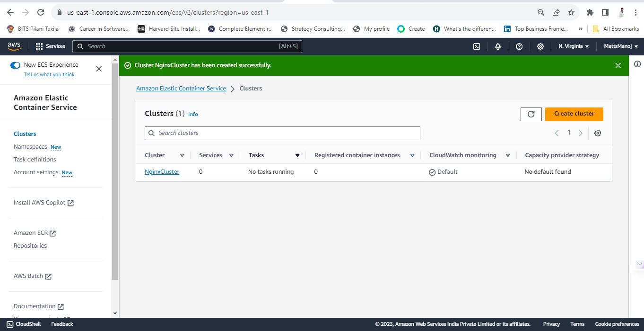Select Task definitions in sidebar
This screenshot has height=331, width=644.
pyautogui.click(x=35, y=160)
